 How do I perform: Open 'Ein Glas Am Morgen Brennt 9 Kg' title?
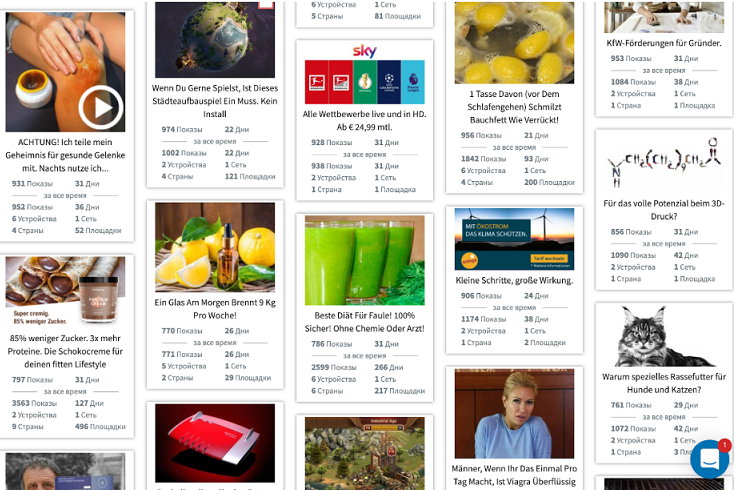[215, 309]
